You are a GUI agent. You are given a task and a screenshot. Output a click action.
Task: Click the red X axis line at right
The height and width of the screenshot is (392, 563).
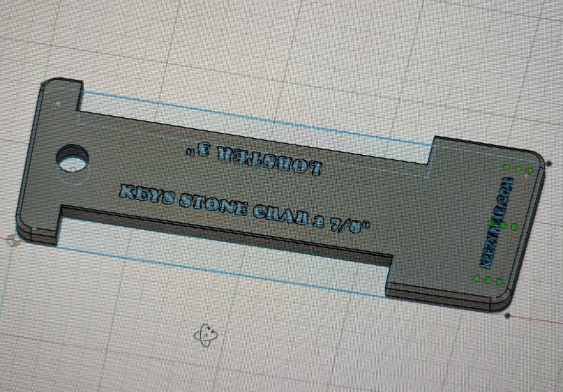545,320
